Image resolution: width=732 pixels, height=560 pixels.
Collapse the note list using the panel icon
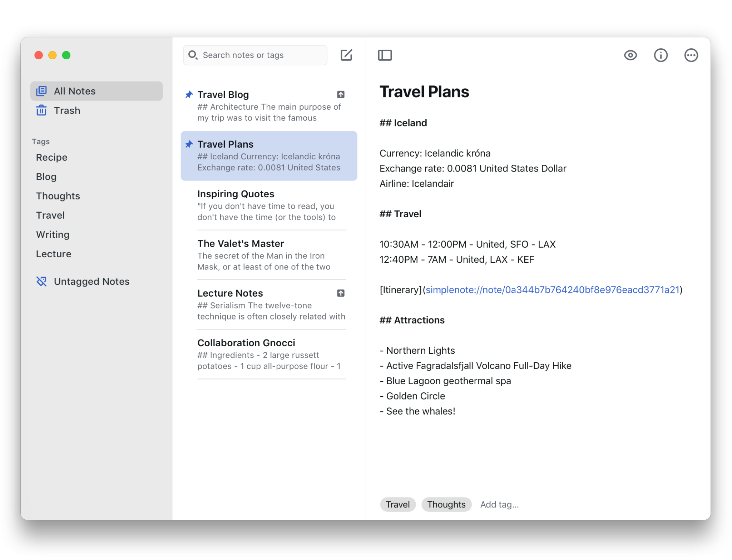(385, 55)
